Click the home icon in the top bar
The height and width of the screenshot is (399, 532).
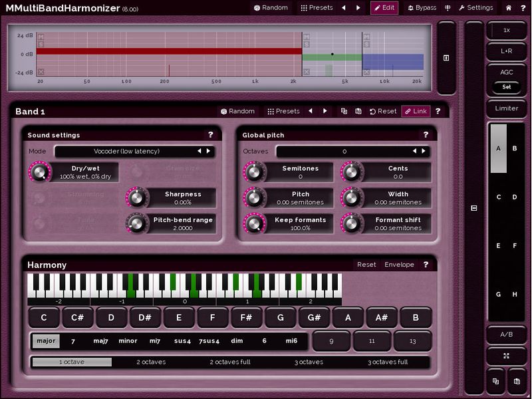click(508, 8)
